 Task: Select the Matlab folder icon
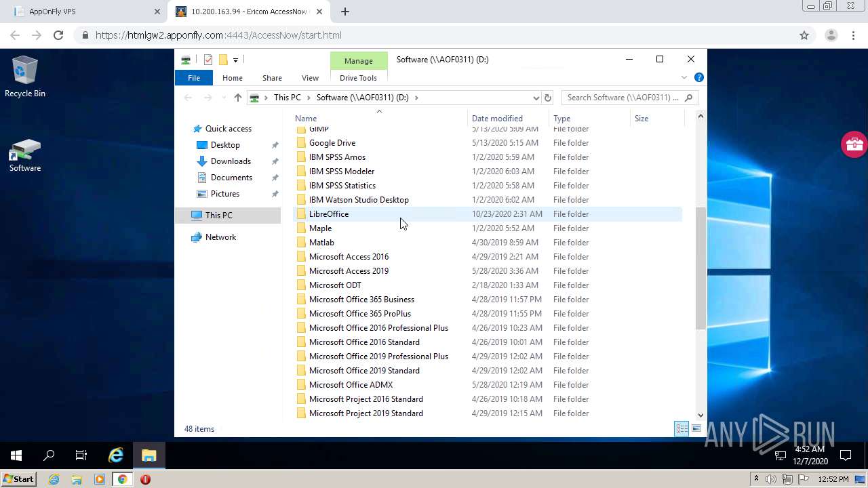(301, 243)
